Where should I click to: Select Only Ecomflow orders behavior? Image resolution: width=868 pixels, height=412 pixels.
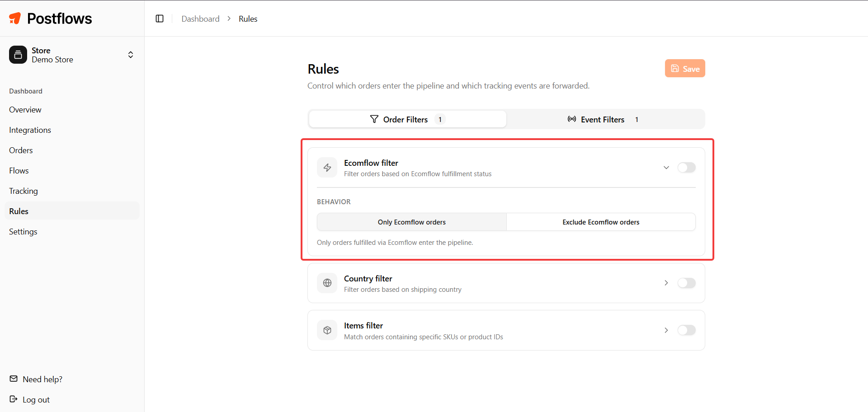412,222
